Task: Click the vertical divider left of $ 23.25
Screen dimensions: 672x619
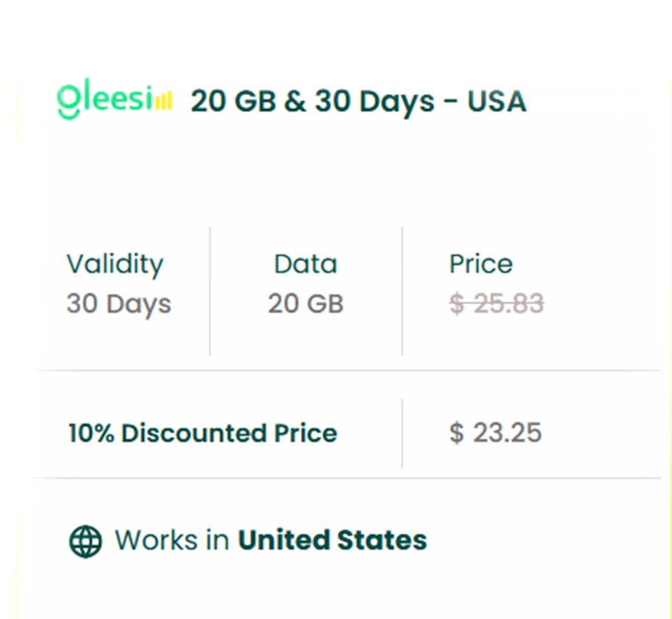Action: click(x=402, y=433)
